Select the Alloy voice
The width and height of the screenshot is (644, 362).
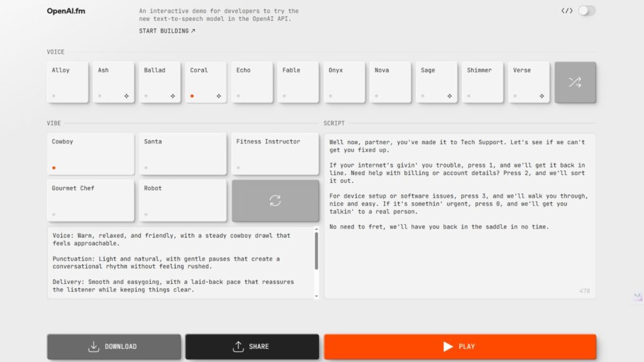[67, 82]
